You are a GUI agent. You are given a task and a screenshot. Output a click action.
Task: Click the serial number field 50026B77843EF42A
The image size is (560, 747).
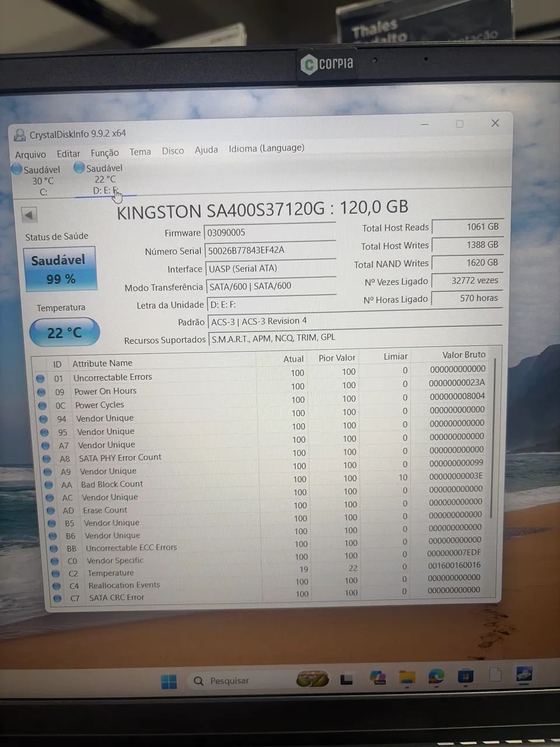270,250
